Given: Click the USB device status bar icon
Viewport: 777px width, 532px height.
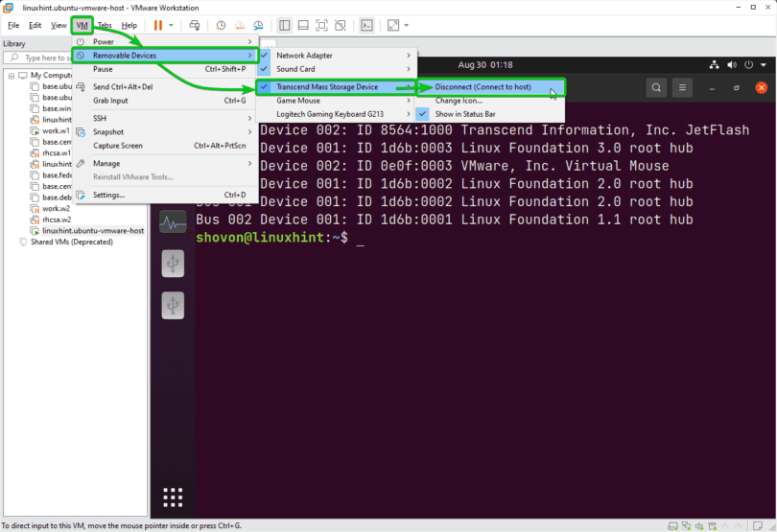Looking at the screenshot, I should [713, 526].
